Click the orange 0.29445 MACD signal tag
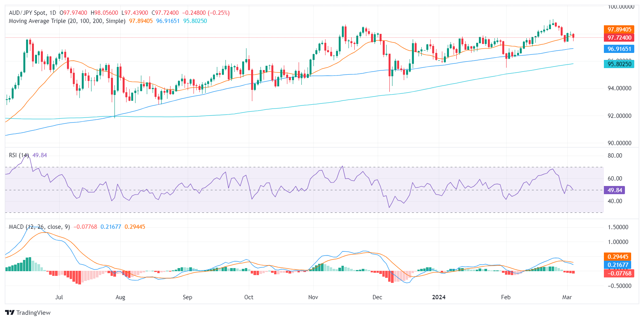This screenshot has width=644, height=321. pyautogui.click(x=618, y=257)
